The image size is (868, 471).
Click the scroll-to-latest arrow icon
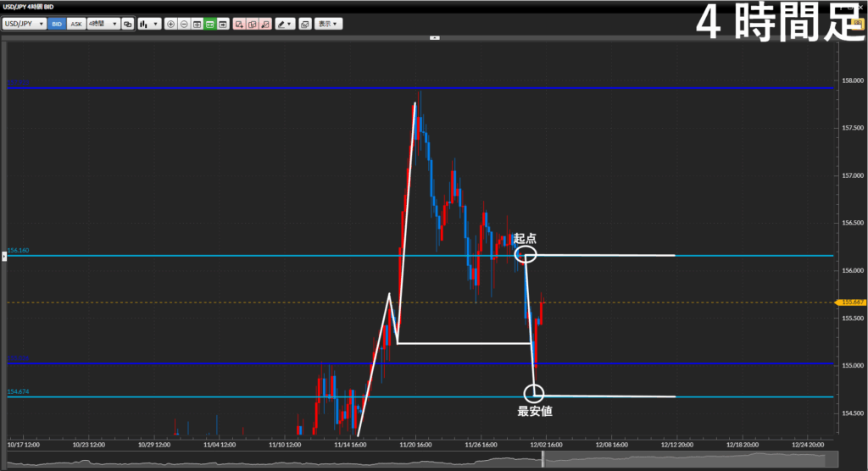point(222,24)
